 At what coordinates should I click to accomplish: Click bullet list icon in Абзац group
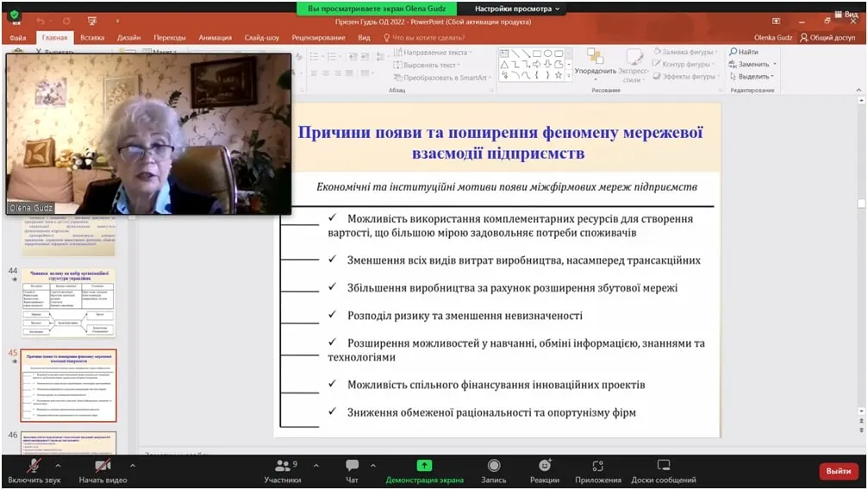click(x=315, y=57)
